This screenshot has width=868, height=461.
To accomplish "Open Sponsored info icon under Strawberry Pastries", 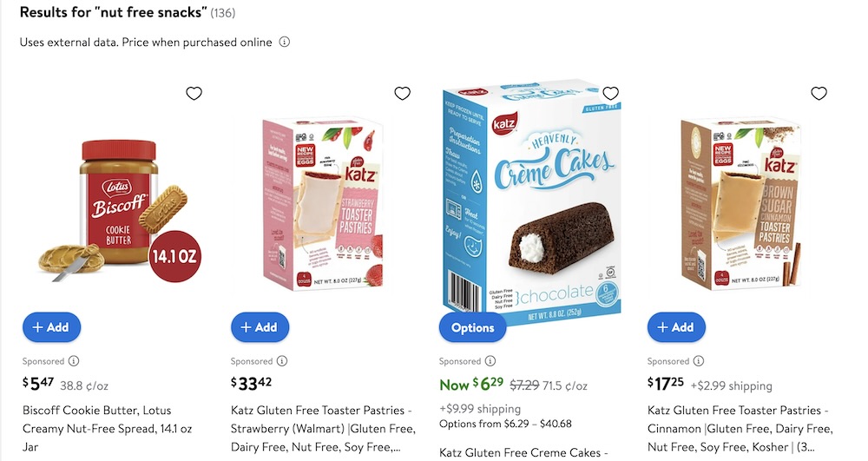I will pyautogui.click(x=282, y=361).
